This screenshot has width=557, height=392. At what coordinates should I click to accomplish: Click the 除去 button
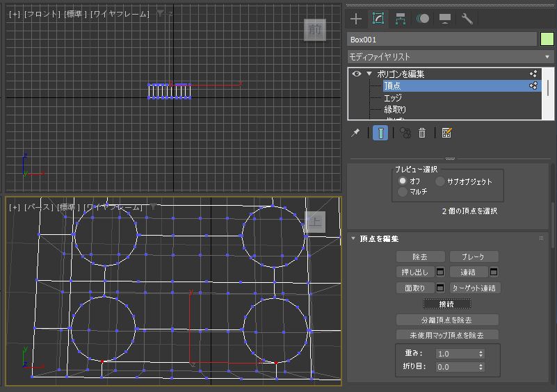pyautogui.click(x=420, y=256)
